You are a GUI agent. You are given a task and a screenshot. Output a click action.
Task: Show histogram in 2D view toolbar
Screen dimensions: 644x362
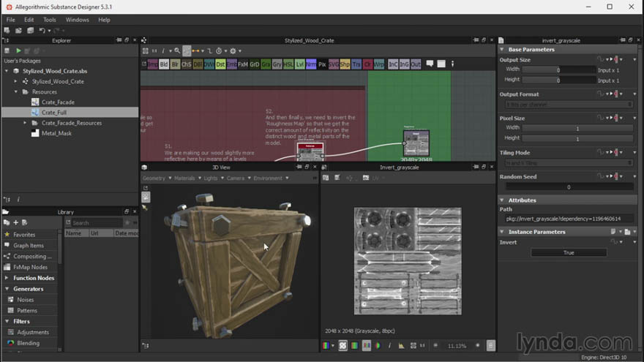401,346
